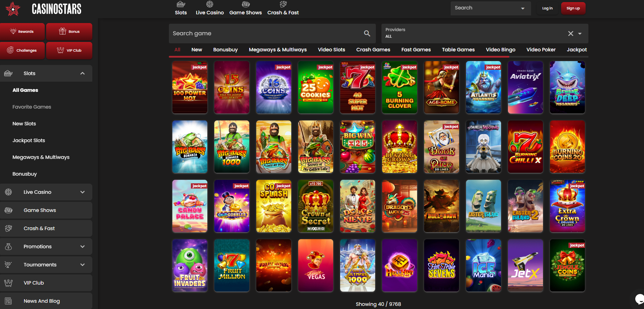Screen dimensions: 644x309
Task: Select the Table Games tab
Action: click(x=458, y=50)
